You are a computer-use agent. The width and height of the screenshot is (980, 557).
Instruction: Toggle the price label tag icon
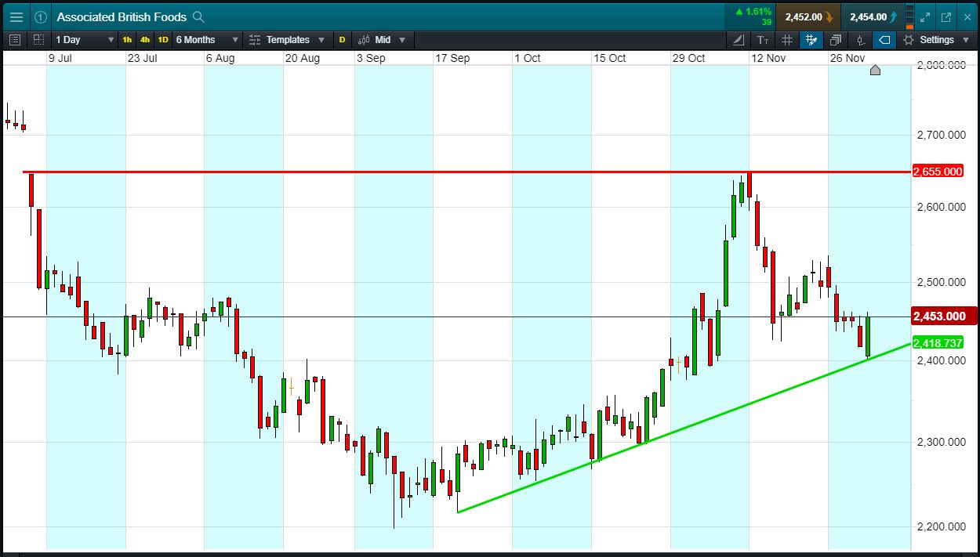[x=884, y=39]
